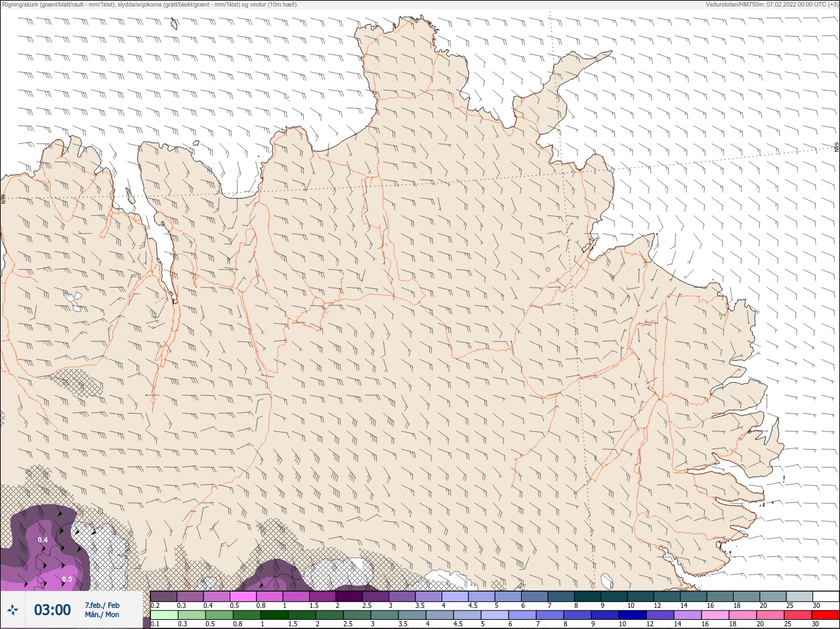Click the 0.5 precipitation value on the map
Image resolution: width=840 pixels, height=629 pixels.
(67, 579)
